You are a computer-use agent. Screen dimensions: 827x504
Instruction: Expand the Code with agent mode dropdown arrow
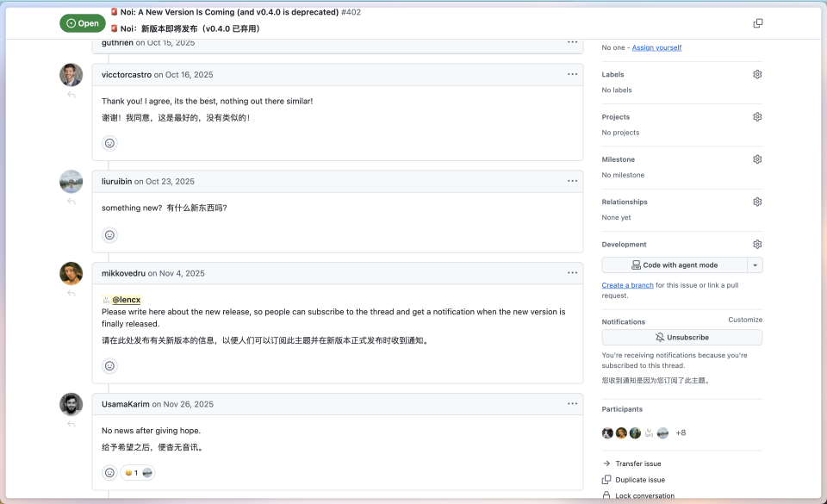755,265
